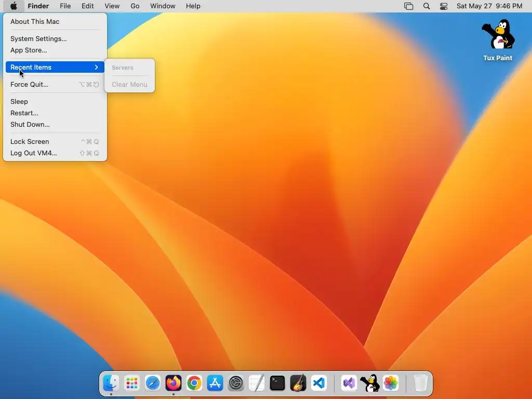Open Visual Studio purple icon in Dock
The height and width of the screenshot is (399, 532).
coord(349,383)
